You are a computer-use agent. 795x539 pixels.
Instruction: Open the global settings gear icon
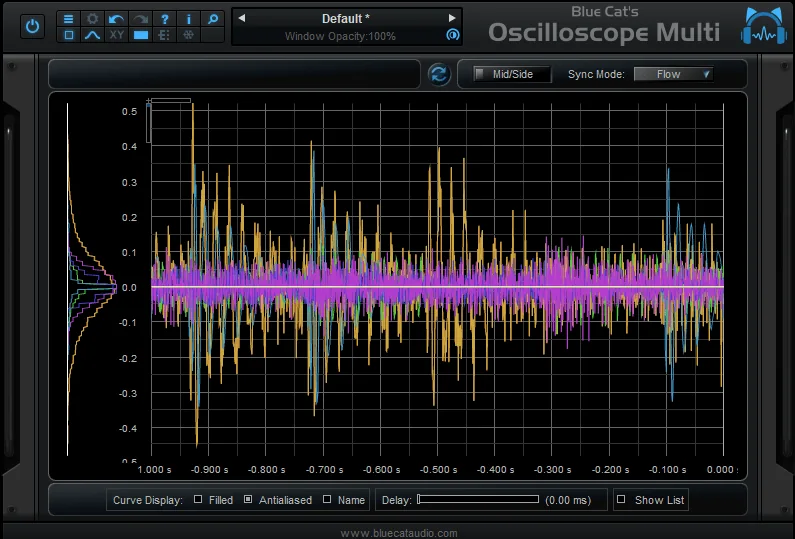point(92,19)
